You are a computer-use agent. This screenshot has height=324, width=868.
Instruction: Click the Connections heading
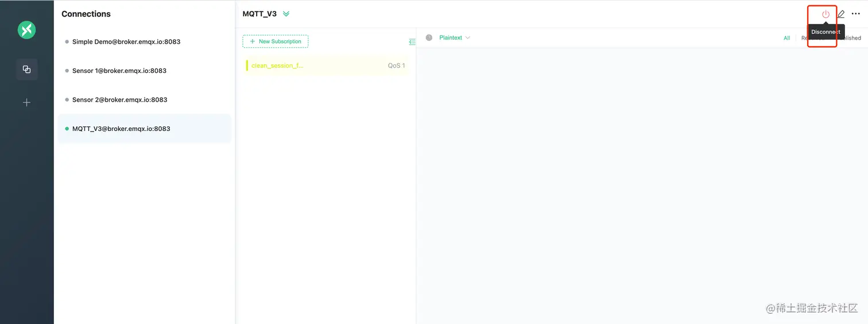86,14
